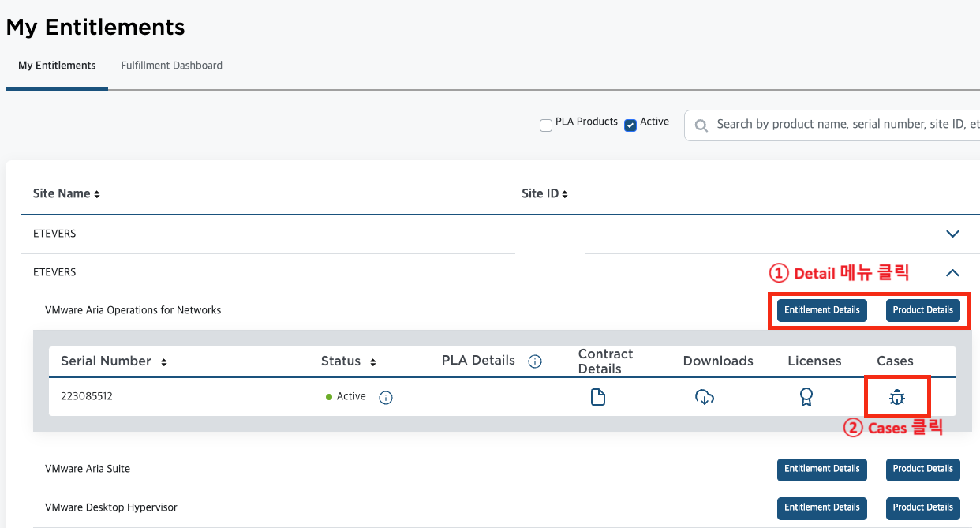Image resolution: width=980 pixels, height=528 pixels.
Task: Click the Contract Details document icon
Action: [x=598, y=397]
